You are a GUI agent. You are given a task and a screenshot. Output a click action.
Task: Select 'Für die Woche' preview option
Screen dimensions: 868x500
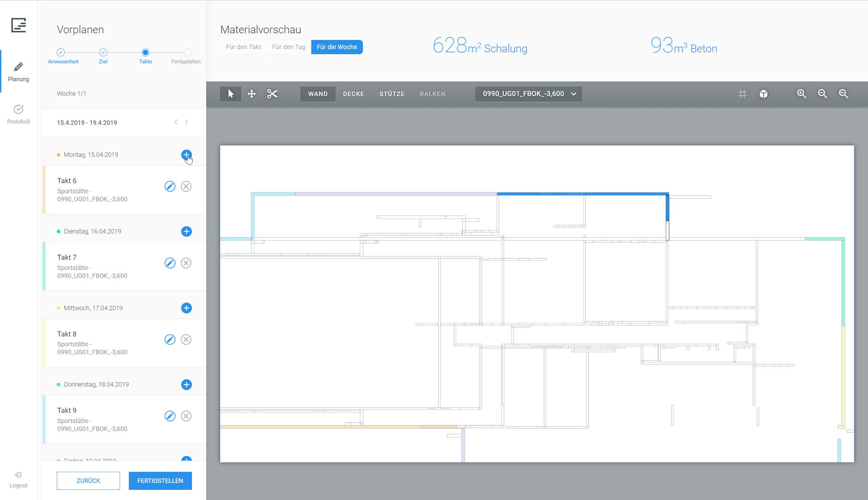tap(337, 47)
